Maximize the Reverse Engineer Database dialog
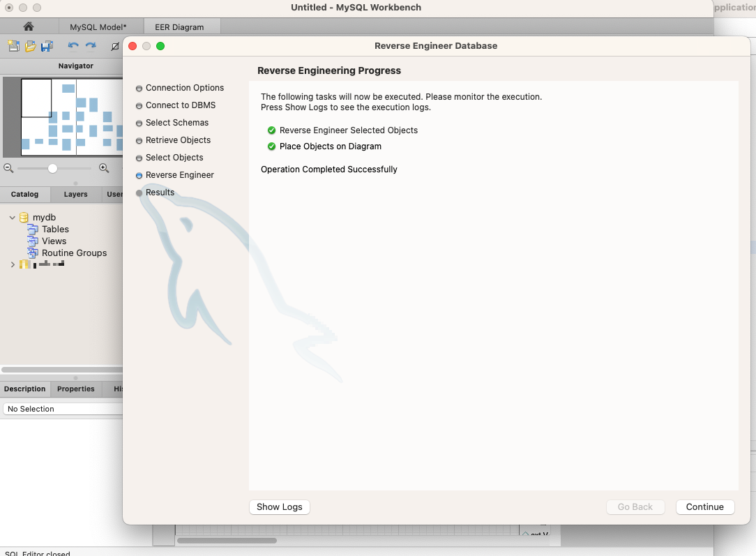756x556 pixels. point(160,46)
